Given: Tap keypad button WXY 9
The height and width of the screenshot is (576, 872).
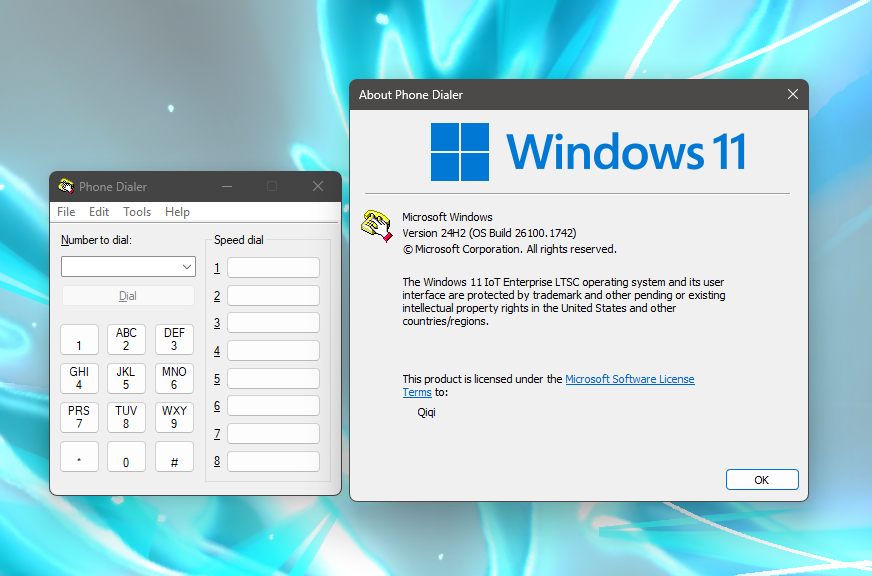Looking at the screenshot, I should [x=174, y=417].
